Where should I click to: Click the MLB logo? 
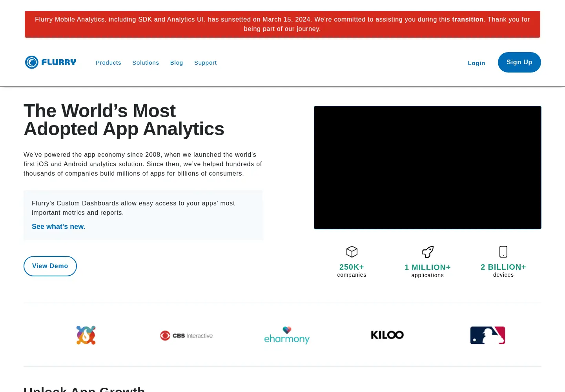tap(488, 335)
